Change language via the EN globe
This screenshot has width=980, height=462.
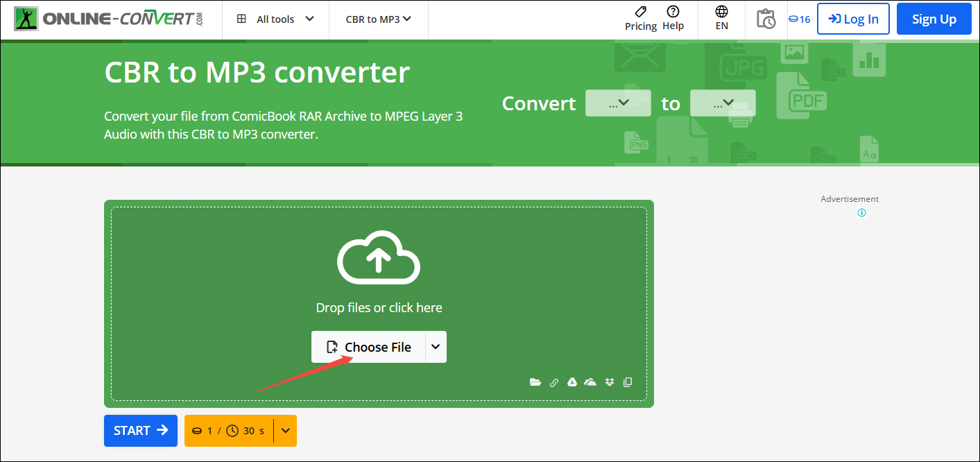pyautogui.click(x=721, y=19)
